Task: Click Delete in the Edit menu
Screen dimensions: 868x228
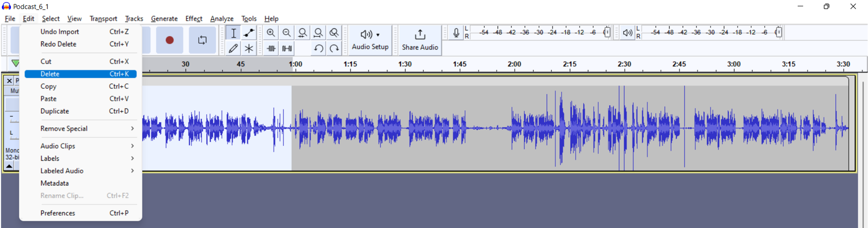Action: [81, 74]
